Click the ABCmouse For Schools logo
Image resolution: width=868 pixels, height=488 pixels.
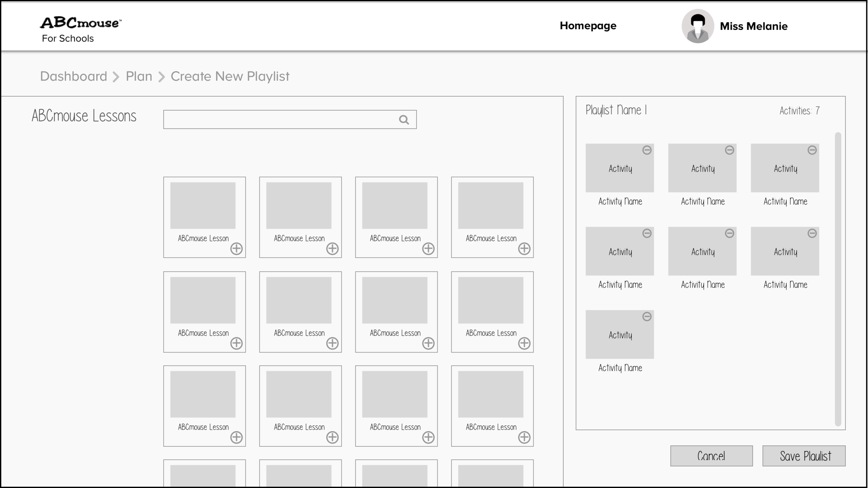point(81,30)
